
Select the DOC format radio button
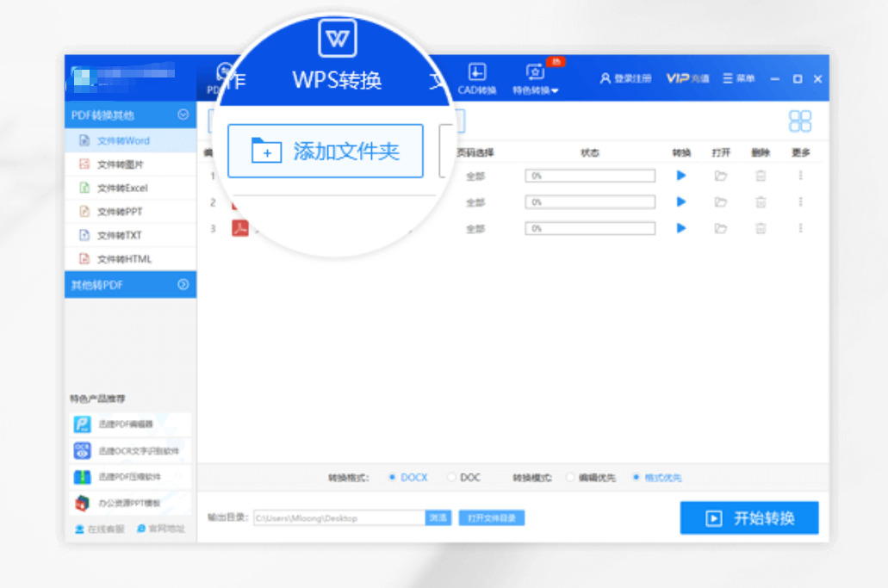click(450, 477)
